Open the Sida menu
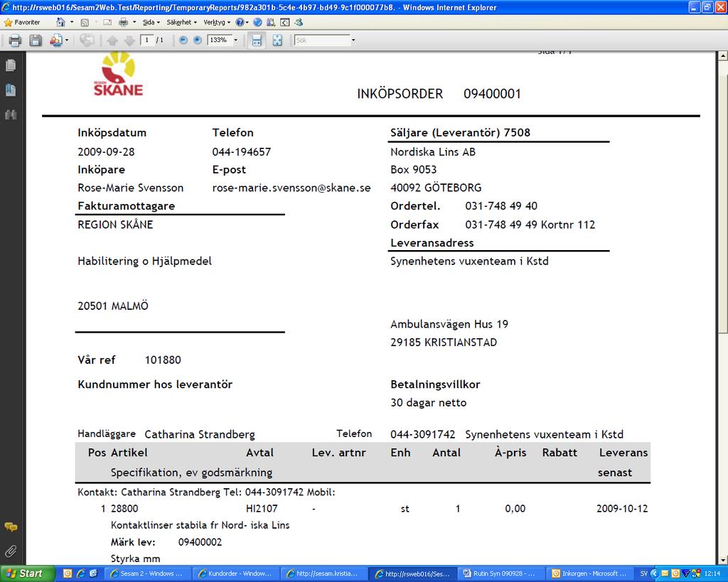This screenshot has width=728, height=582. 151,22
